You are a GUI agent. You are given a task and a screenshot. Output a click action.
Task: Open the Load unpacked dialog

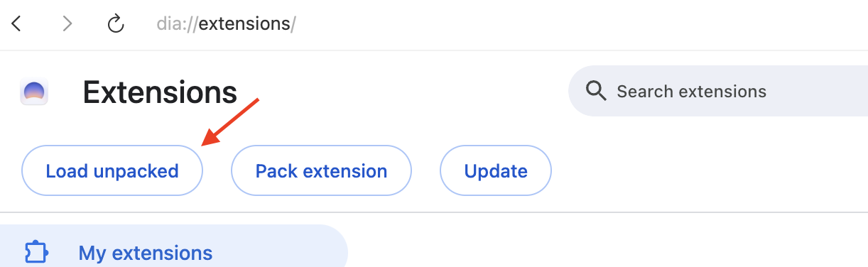(112, 170)
